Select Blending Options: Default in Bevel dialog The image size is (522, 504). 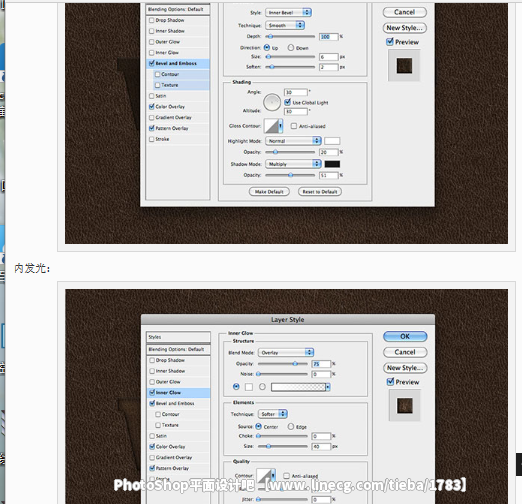[178, 9]
